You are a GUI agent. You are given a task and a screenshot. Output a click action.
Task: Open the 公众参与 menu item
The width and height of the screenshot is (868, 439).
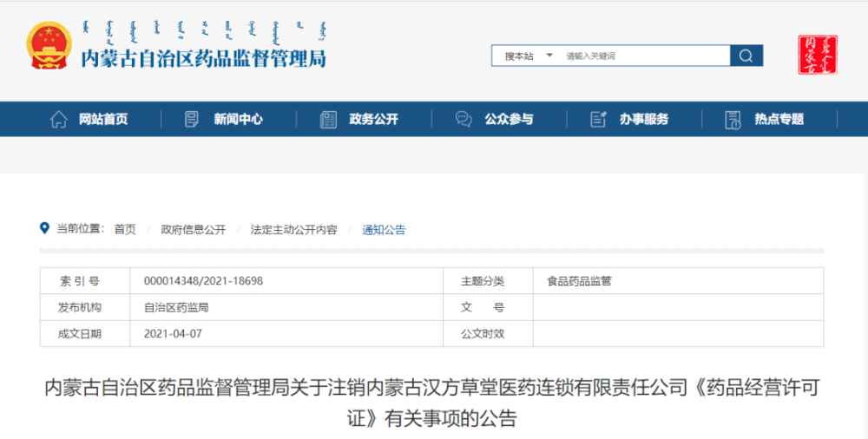(509, 119)
